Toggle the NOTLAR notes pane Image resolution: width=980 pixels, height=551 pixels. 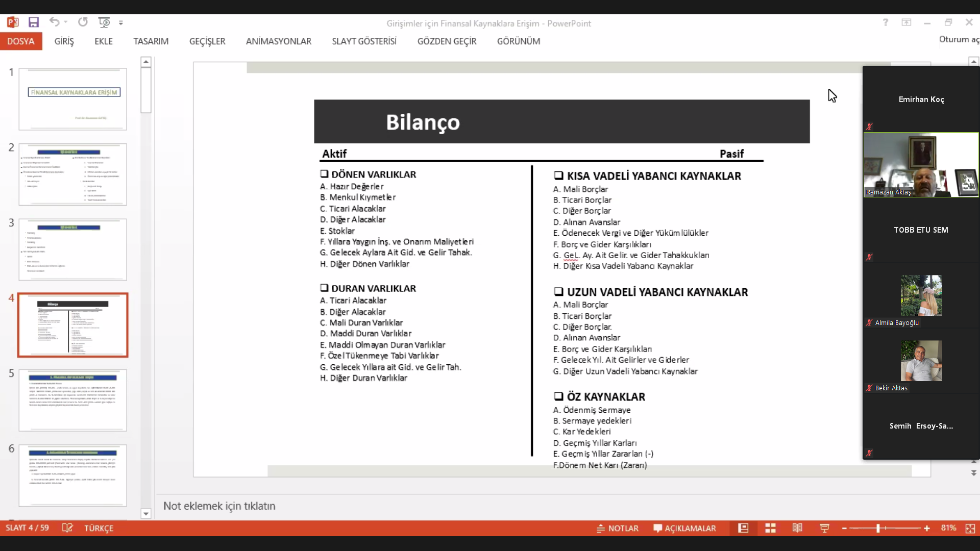tap(618, 529)
